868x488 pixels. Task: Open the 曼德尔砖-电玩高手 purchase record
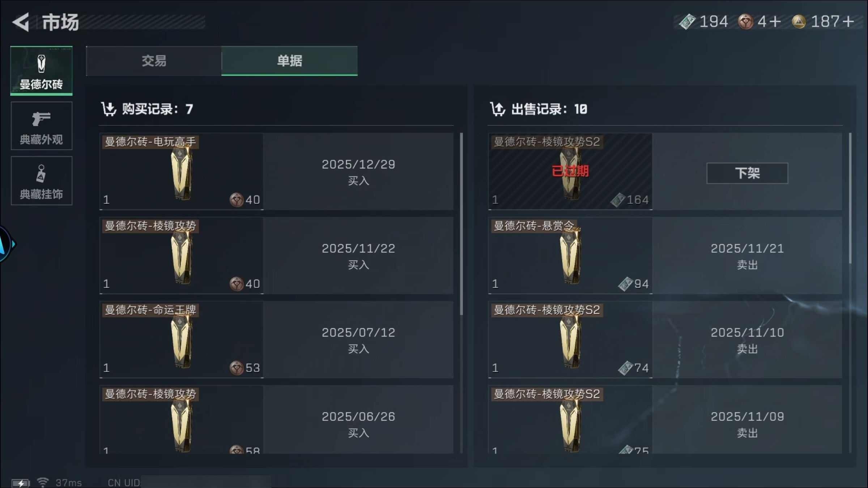277,171
